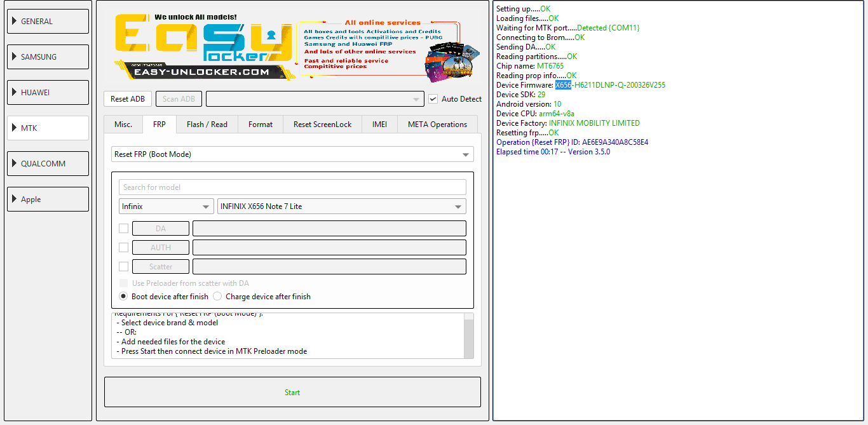
Task: Click the Chip name MT6765 value
Action: [550, 66]
